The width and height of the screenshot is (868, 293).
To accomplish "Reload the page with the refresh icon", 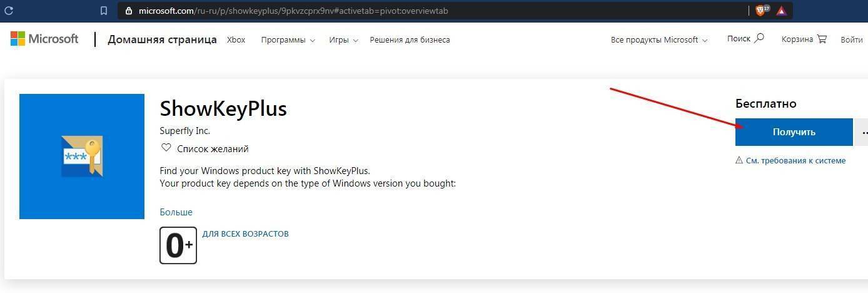I will coord(10,11).
